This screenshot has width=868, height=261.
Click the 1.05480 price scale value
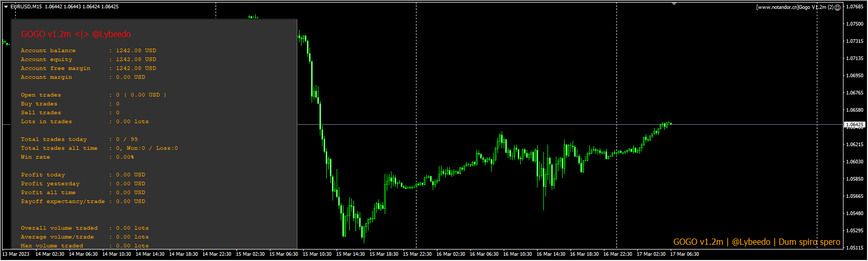pyautogui.click(x=854, y=213)
